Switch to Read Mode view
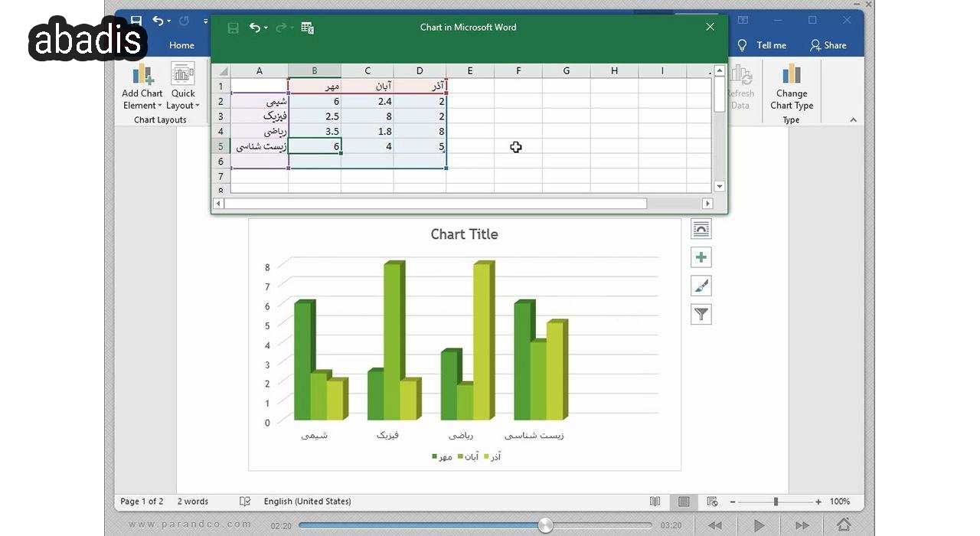Screen dimensions: 980x536 tap(655, 502)
